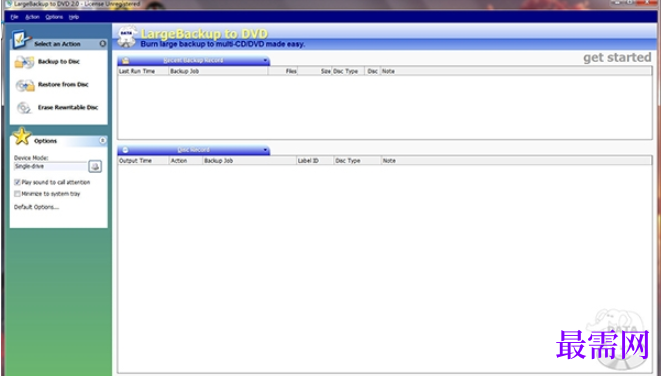Collapse the Select an Action panel
Image resolution: width=668 pixels, height=376 pixels.
tap(103, 43)
